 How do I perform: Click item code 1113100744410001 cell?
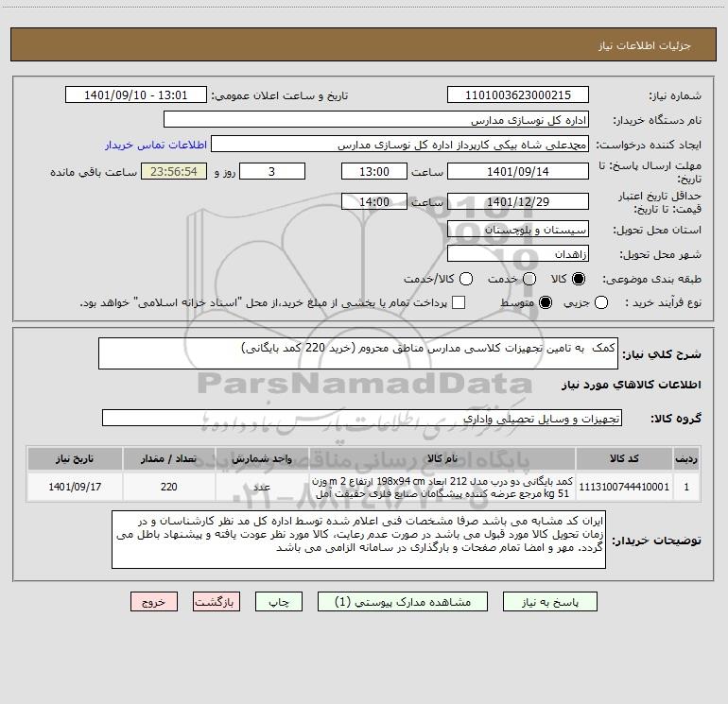(x=624, y=487)
